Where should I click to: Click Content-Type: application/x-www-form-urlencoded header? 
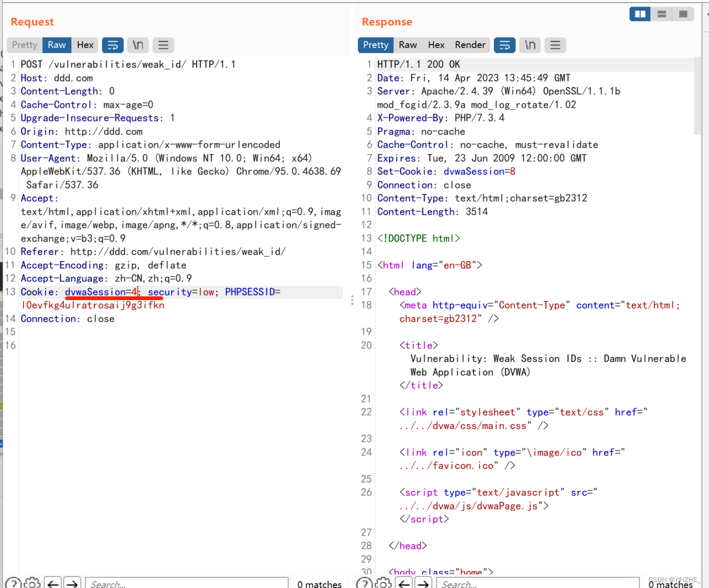pyautogui.click(x=150, y=145)
